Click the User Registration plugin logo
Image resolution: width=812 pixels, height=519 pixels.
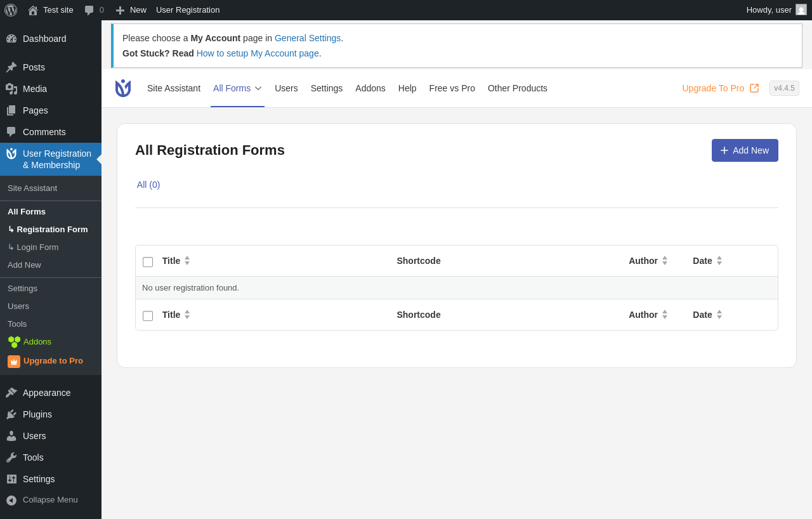point(123,88)
